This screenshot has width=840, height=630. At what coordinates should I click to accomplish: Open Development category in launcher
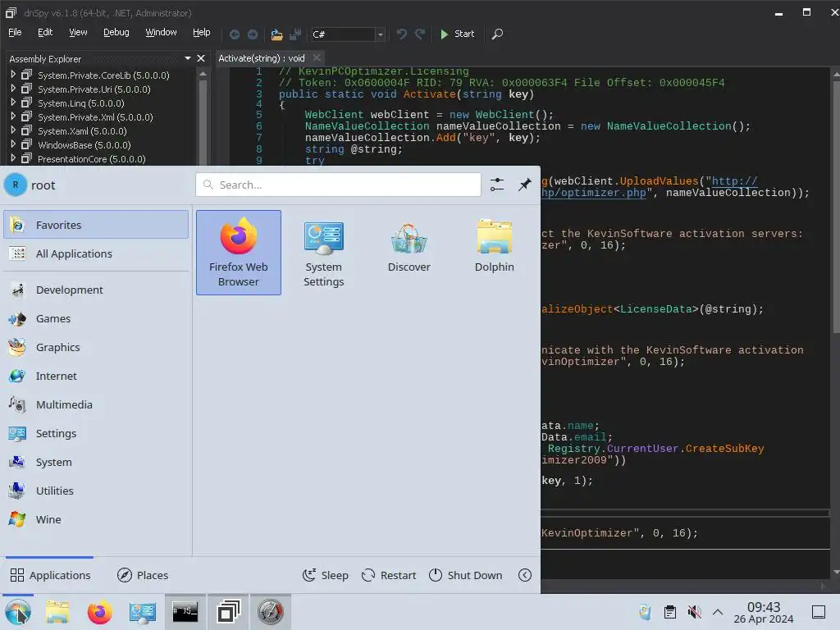(96, 290)
